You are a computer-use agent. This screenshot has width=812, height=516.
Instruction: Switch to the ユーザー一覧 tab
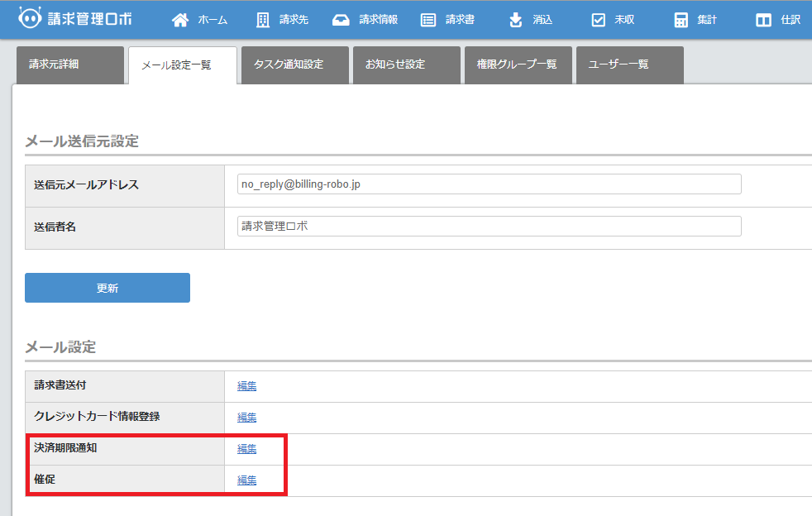(629, 64)
